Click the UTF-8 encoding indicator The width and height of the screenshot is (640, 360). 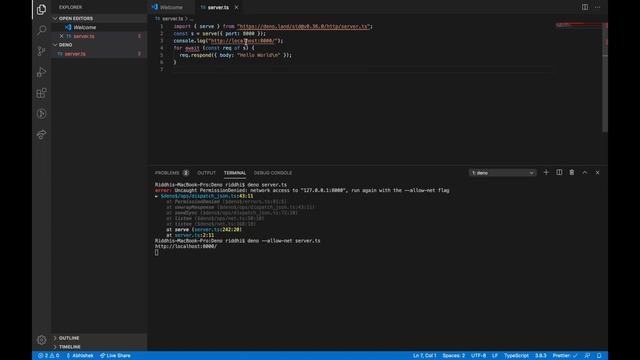pos(478,356)
